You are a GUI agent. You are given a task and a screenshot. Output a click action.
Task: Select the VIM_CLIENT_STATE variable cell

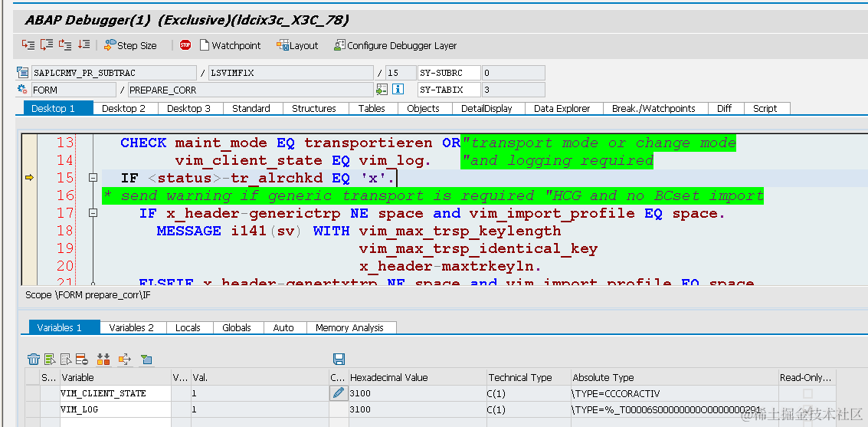coord(115,394)
